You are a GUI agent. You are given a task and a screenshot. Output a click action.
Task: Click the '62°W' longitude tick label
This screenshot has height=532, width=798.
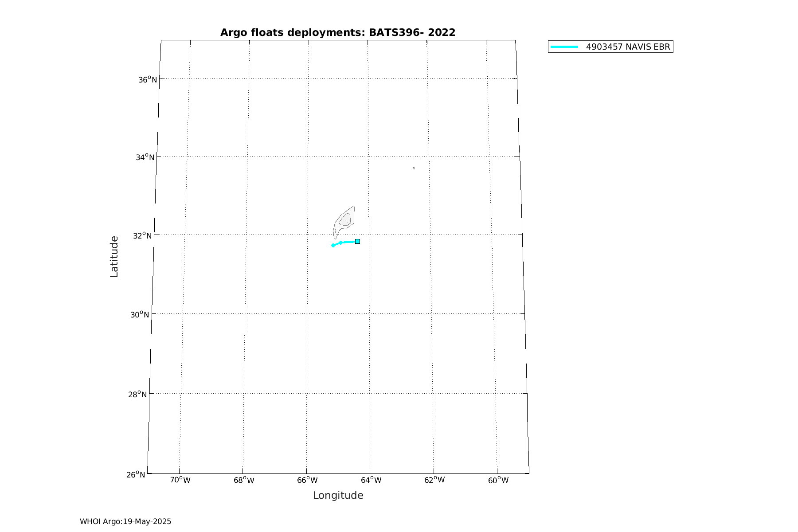(x=434, y=480)
